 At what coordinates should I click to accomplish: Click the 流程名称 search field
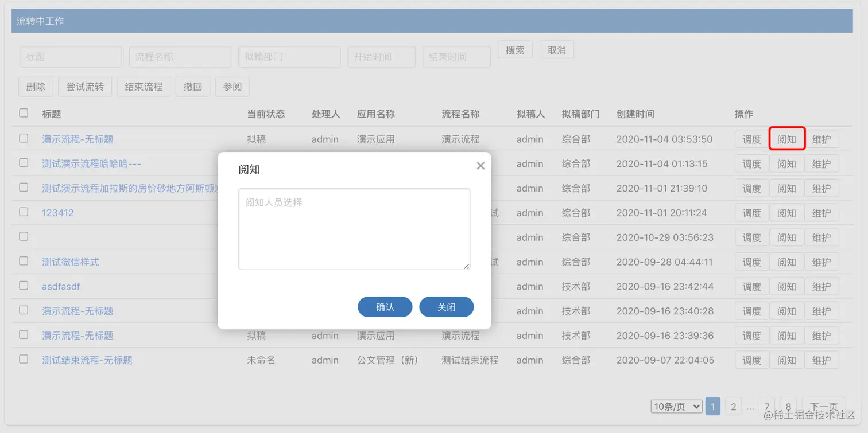[x=180, y=57]
